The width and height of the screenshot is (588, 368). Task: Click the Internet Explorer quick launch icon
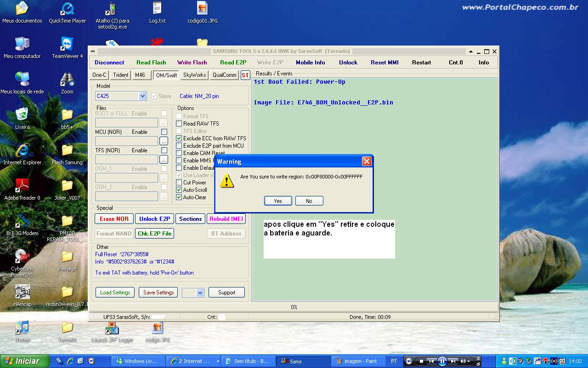70,361
